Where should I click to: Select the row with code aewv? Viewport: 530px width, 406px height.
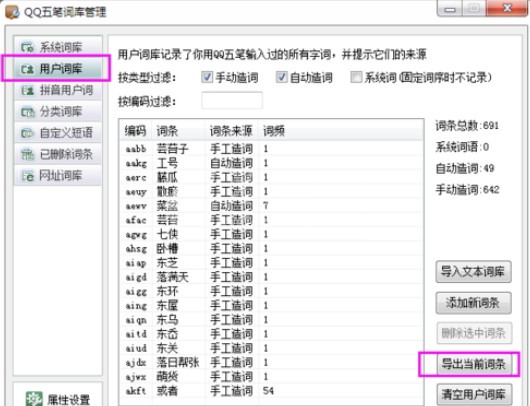271,206
